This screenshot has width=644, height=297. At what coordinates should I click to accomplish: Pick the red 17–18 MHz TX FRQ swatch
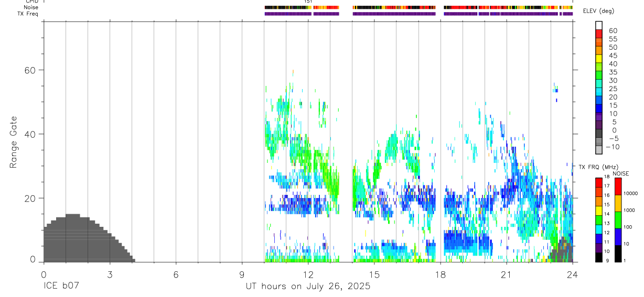point(599,182)
